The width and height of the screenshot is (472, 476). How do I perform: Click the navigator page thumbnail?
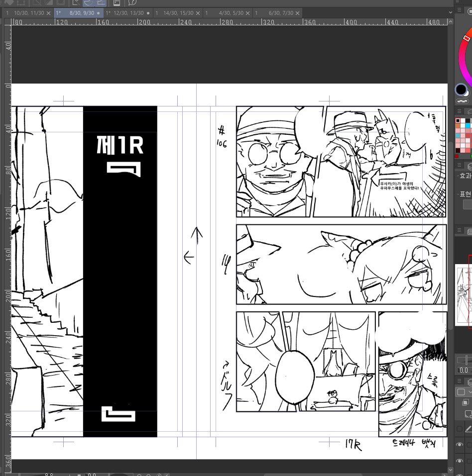click(464, 295)
